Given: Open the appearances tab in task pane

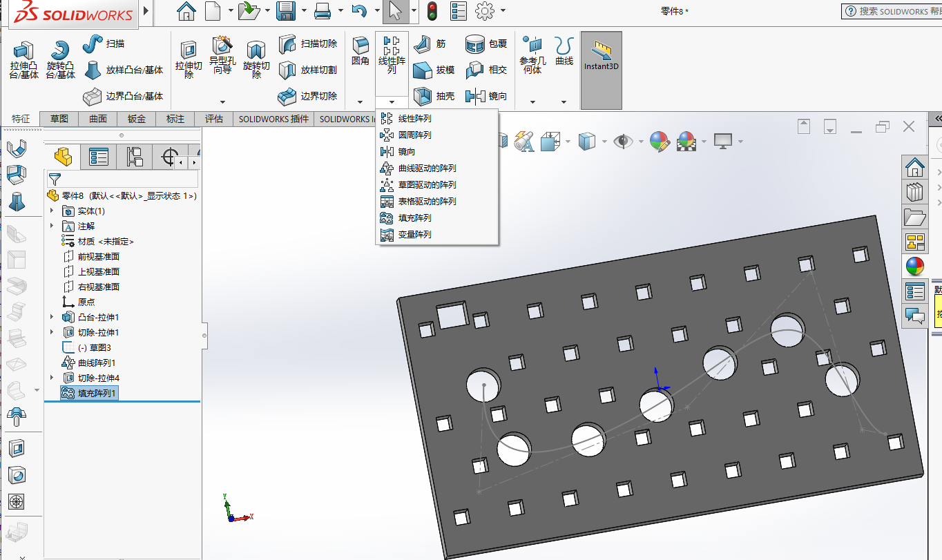Looking at the screenshot, I should point(915,267).
